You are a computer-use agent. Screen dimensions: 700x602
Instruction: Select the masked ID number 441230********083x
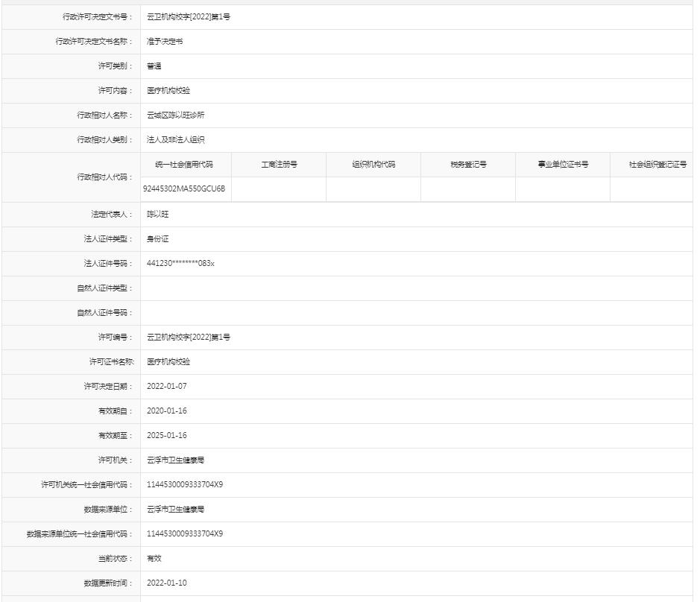180,264
